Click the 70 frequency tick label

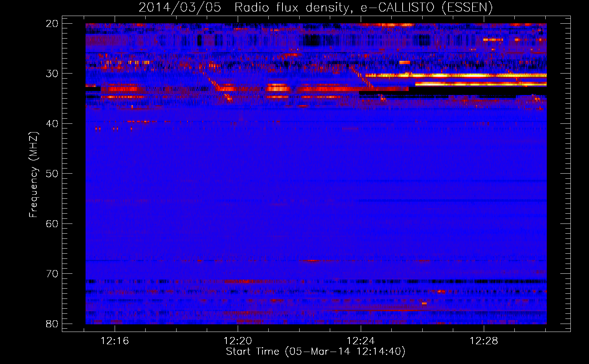(x=52, y=274)
